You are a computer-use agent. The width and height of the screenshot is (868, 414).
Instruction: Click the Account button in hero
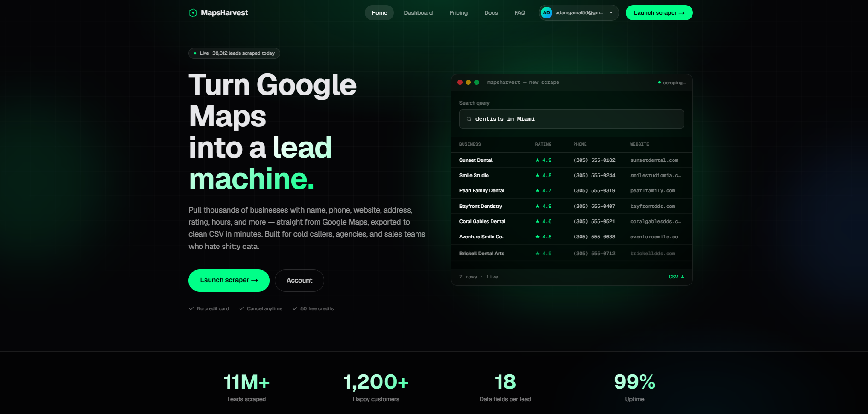pos(299,280)
